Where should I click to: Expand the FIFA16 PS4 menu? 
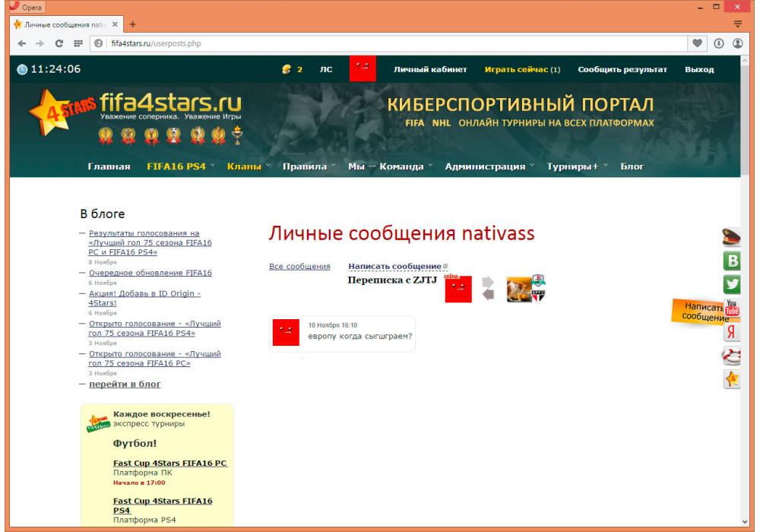pyautogui.click(x=176, y=166)
